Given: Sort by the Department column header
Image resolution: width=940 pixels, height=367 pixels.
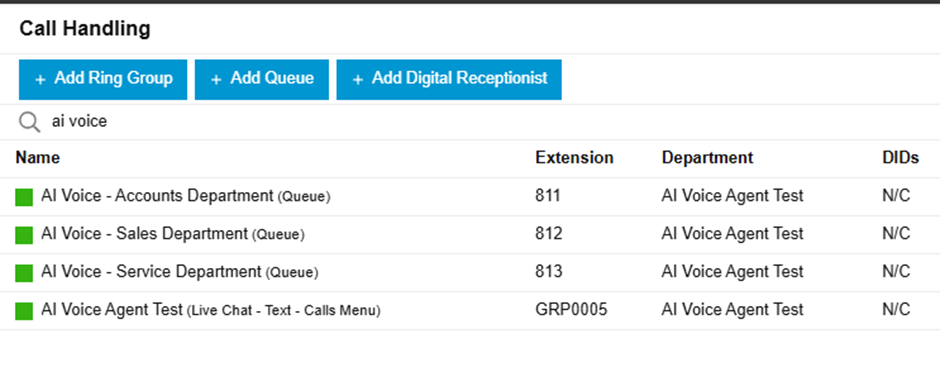Looking at the screenshot, I should click(x=707, y=158).
